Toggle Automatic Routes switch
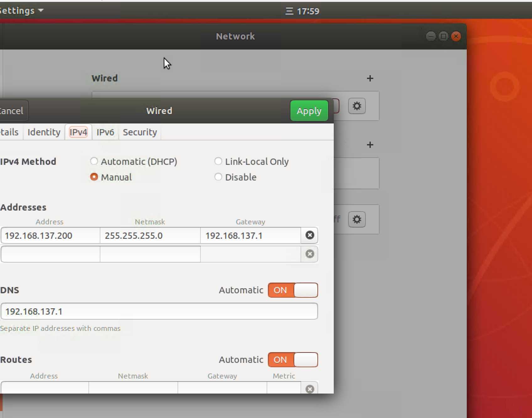 point(293,360)
